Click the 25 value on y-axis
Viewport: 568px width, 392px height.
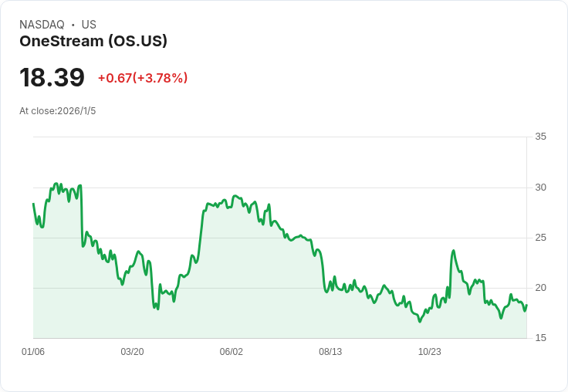[540, 238]
